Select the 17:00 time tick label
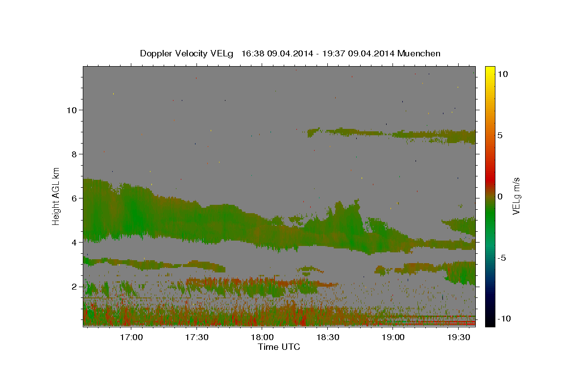The width and height of the screenshot is (588, 392). coord(131,337)
